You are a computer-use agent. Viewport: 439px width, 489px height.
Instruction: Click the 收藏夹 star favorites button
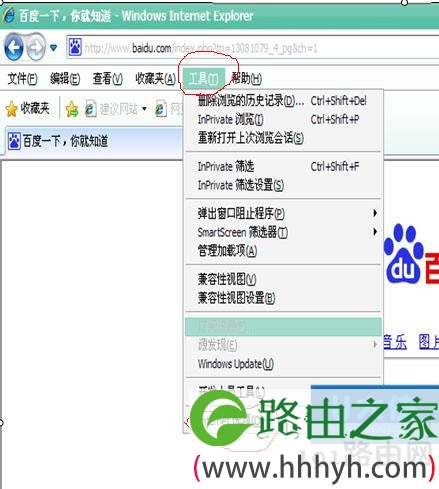[x=27, y=108]
